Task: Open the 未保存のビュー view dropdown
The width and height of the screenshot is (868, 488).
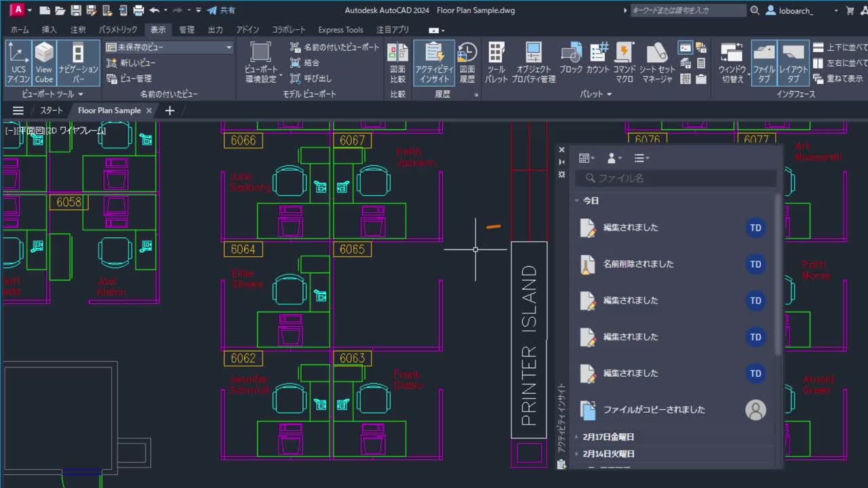Action: [x=169, y=47]
